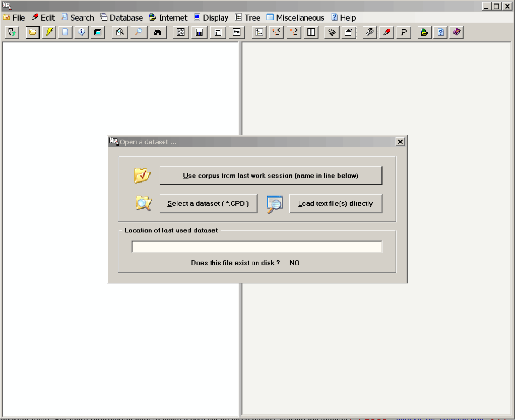
Task: Click the blue question mark toolbar icon
Action: 440,32
